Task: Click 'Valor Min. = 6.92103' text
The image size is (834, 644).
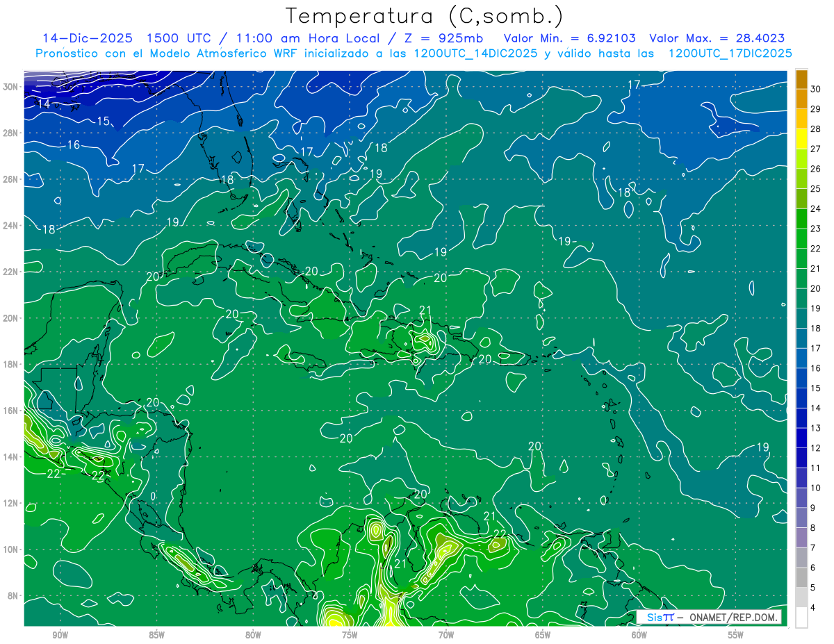Action: [x=569, y=38]
